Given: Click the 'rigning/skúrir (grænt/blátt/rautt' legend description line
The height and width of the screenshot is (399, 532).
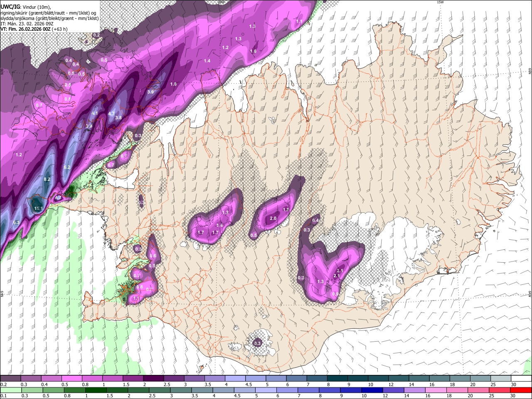Looking at the screenshot, I should click(49, 13).
